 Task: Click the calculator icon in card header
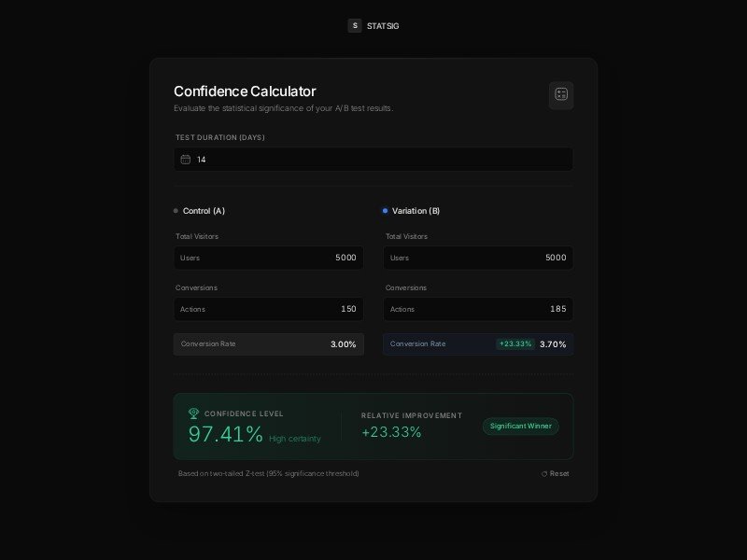point(561,94)
